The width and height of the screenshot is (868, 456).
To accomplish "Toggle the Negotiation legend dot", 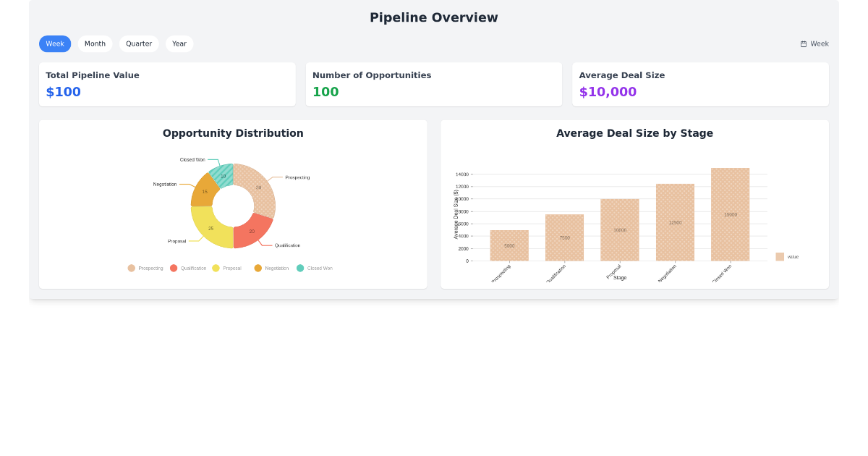I will (259, 268).
